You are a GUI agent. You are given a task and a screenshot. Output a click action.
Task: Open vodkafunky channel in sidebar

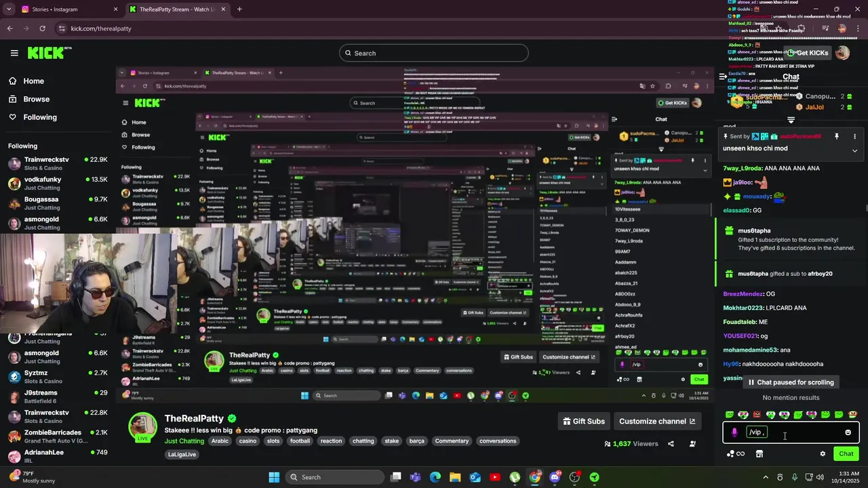(x=58, y=184)
